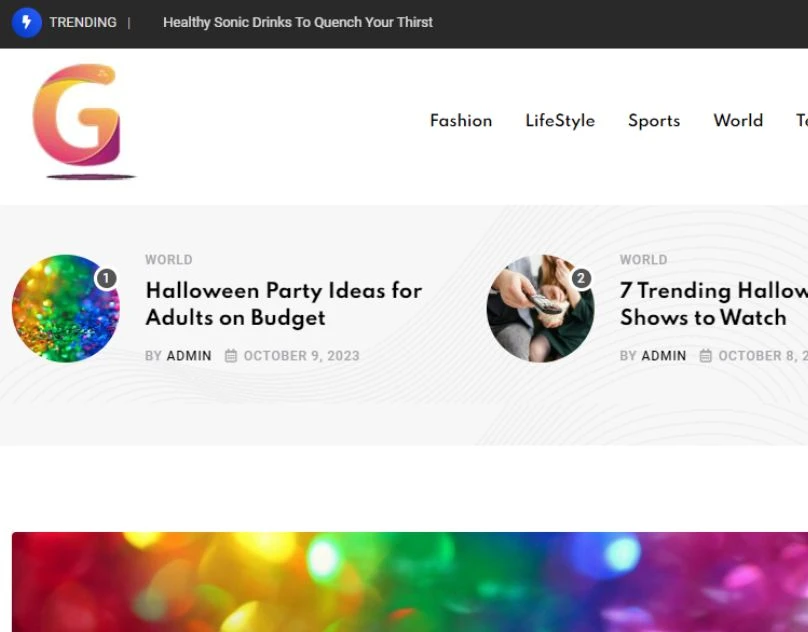Click the large colorful bokeh featured image
The height and width of the screenshot is (632, 808).
pyautogui.click(x=410, y=582)
